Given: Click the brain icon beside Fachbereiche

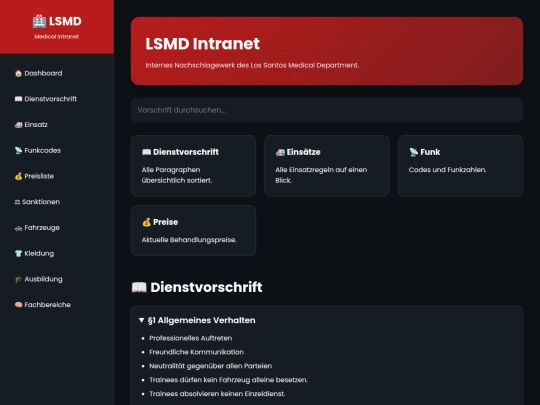Looking at the screenshot, I should pos(18,305).
